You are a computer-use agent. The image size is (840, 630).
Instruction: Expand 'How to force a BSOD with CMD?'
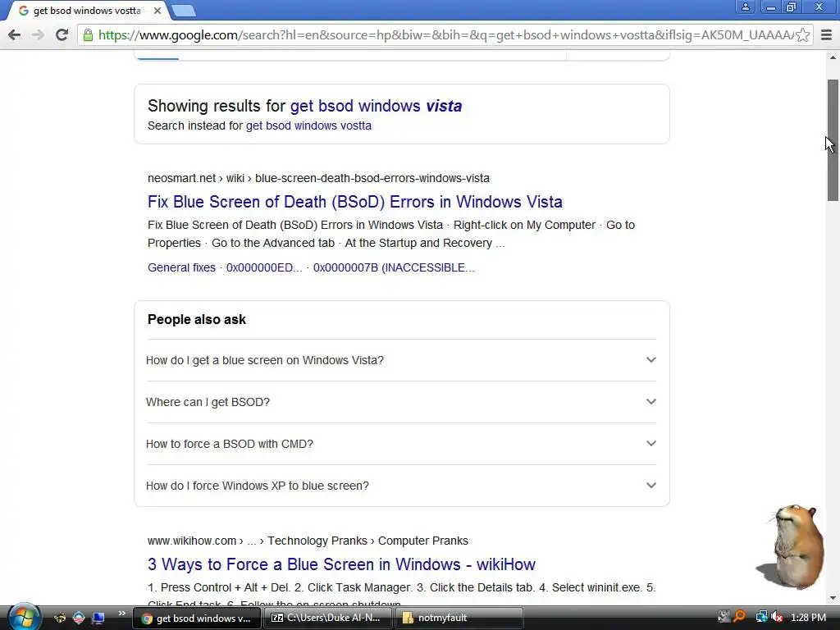(x=401, y=444)
